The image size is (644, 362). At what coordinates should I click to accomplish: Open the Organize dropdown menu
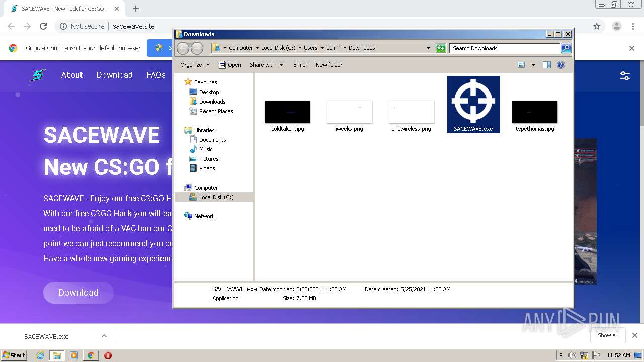click(195, 65)
